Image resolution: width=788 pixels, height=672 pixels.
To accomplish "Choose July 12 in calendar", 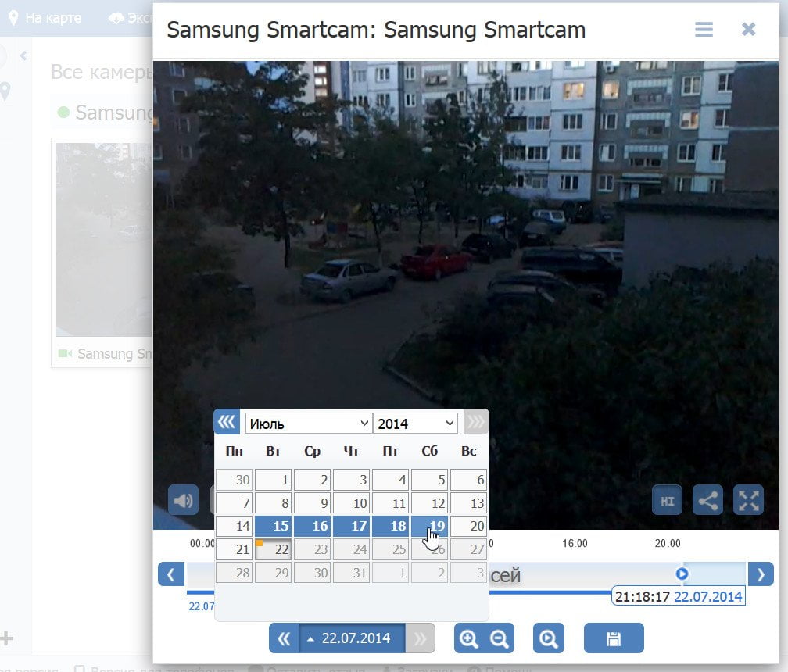I will pos(429,502).
